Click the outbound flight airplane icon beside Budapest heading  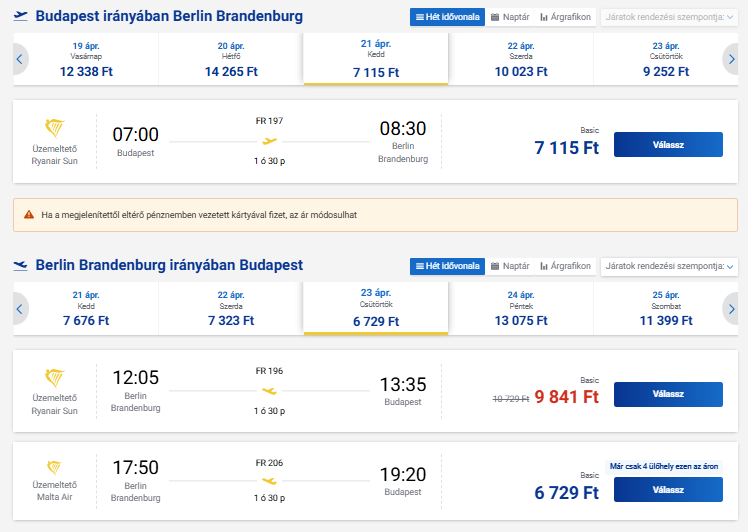click(x=20, y=16)
